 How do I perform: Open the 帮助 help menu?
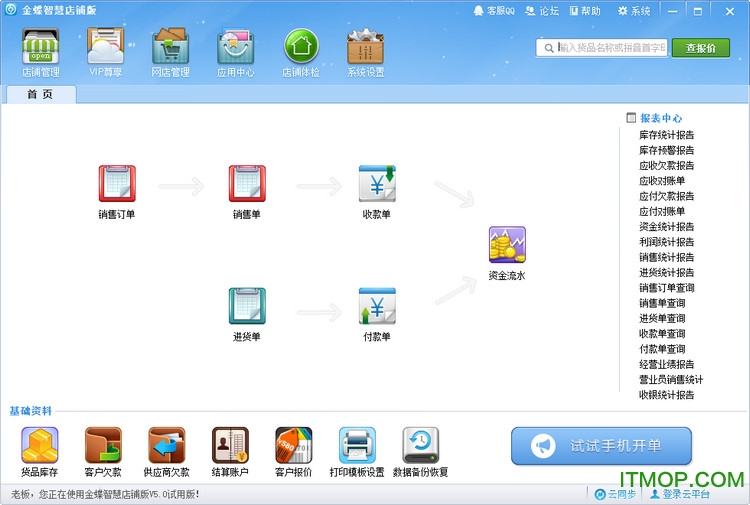585,11
